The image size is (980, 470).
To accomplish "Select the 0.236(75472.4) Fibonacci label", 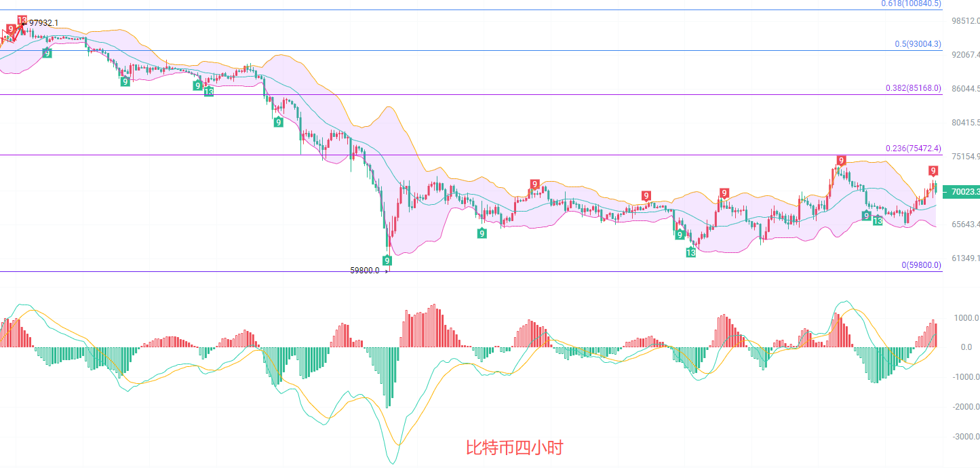I will click(x=913, y=149).
